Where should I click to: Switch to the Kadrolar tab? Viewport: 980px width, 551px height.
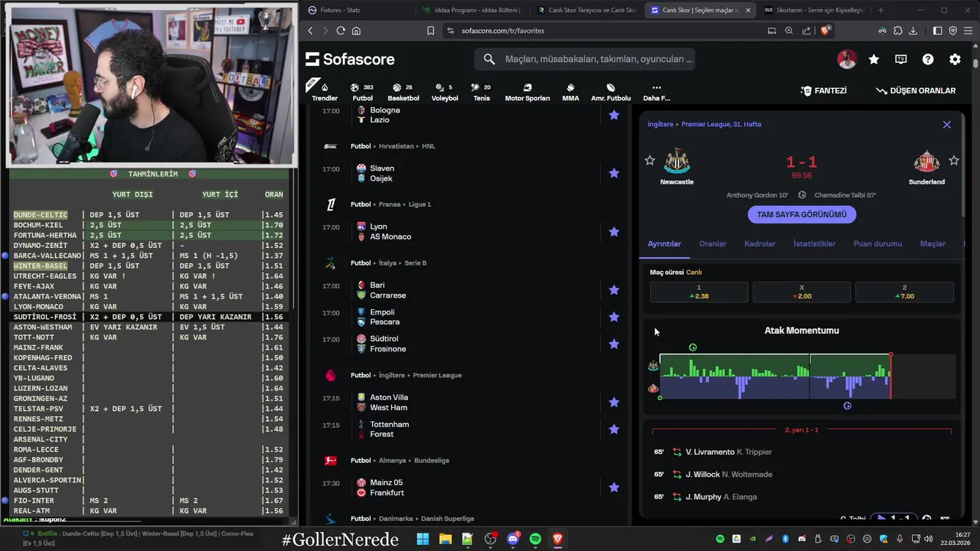point(759,243)
